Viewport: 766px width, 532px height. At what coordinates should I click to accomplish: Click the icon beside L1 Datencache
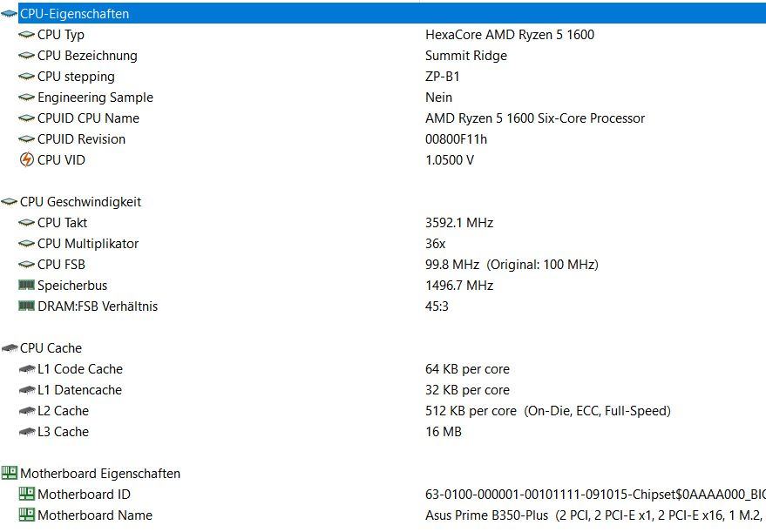coord(26,390)
